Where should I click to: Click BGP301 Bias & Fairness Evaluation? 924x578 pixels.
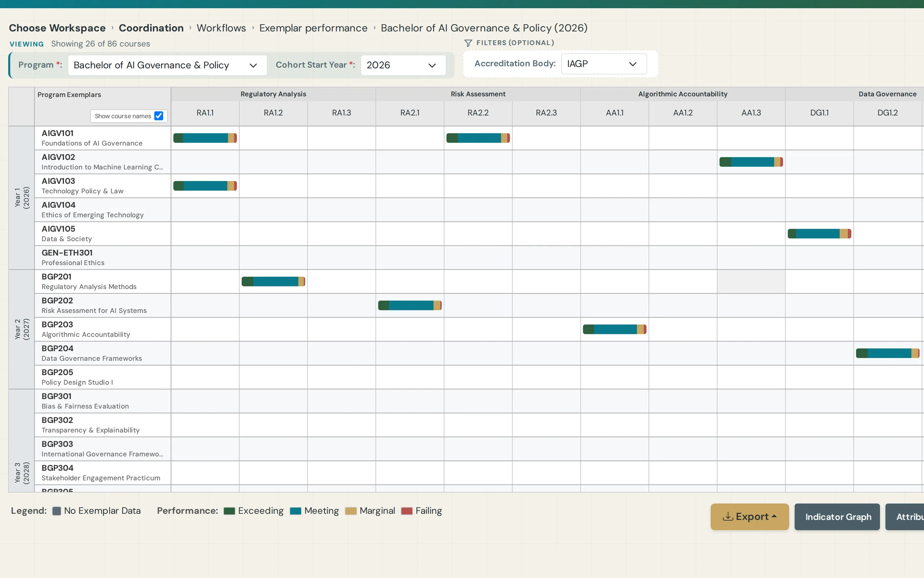(x=103, y=401)
